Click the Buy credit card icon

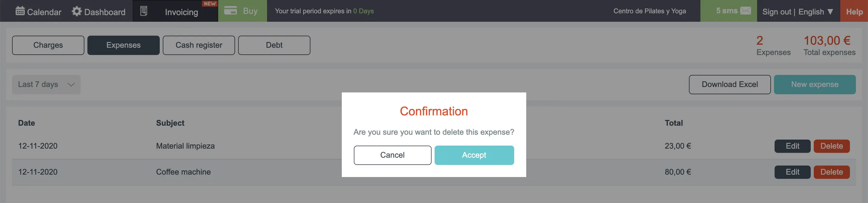[231, 11]
